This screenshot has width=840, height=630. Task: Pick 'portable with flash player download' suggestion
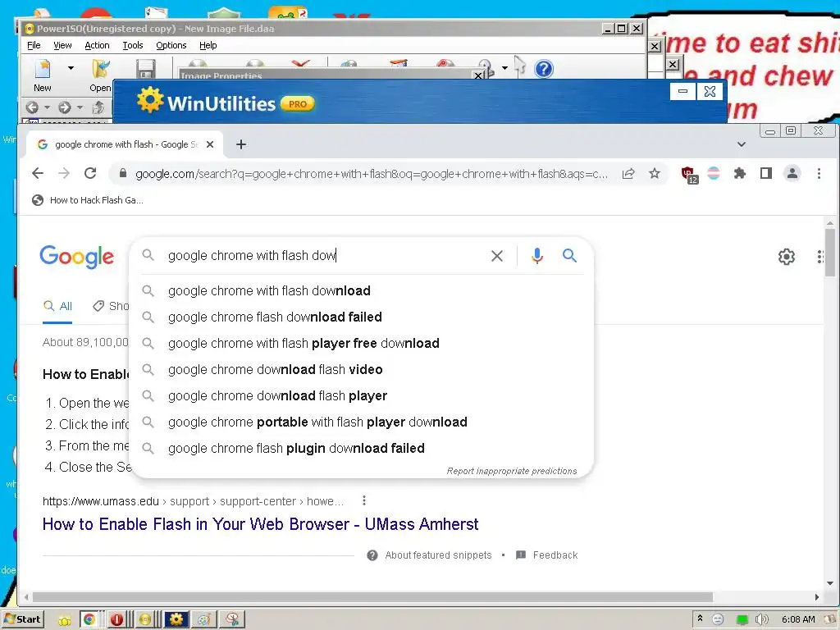[362, 422]
